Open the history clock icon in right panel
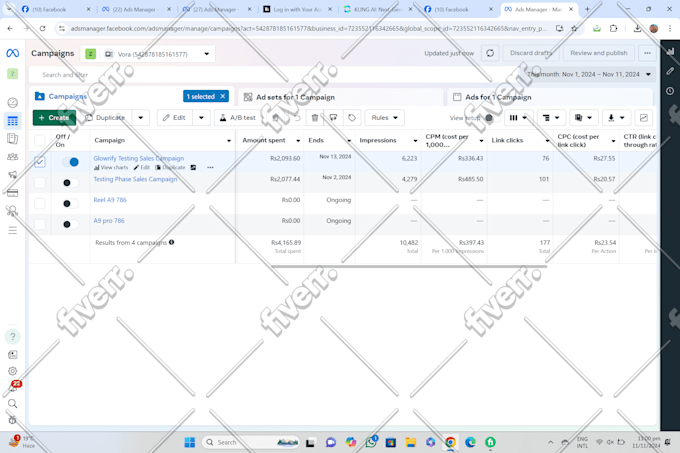The height and width of the screenshot is (453, 680). 670,91
